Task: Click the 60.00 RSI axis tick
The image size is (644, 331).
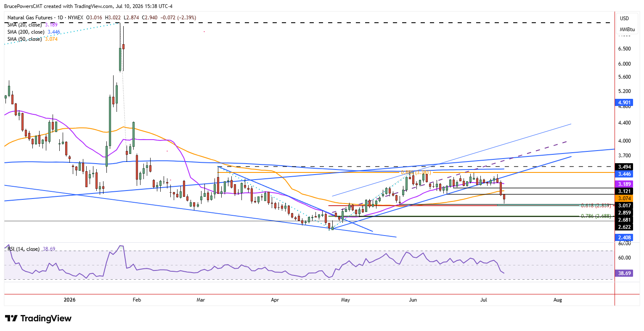Action: click(624, 258)
